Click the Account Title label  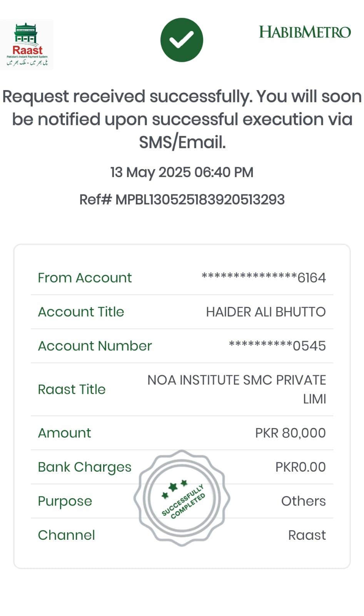coord(81,311)
